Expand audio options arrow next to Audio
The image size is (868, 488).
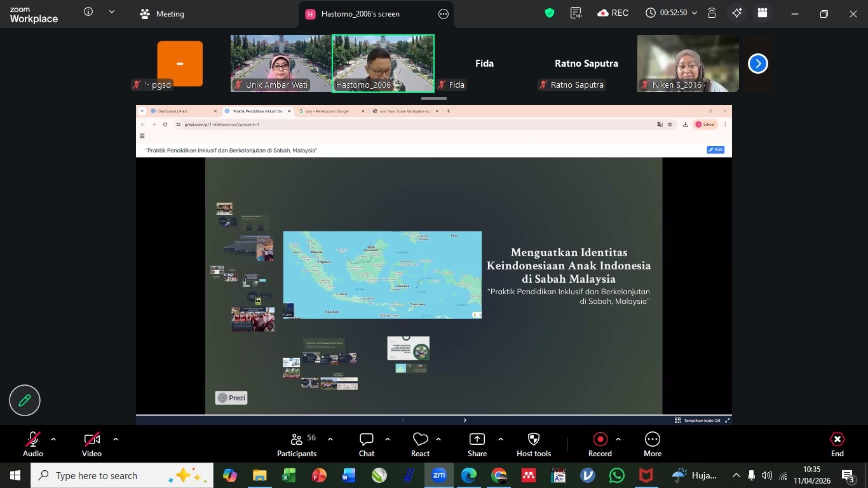[53, 439]
